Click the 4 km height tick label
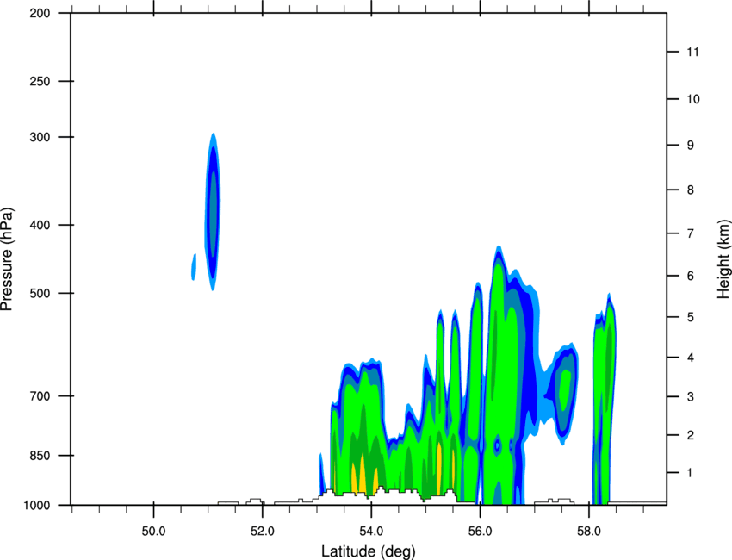Viewport: 732px width, 560px height. pos(691,358)
